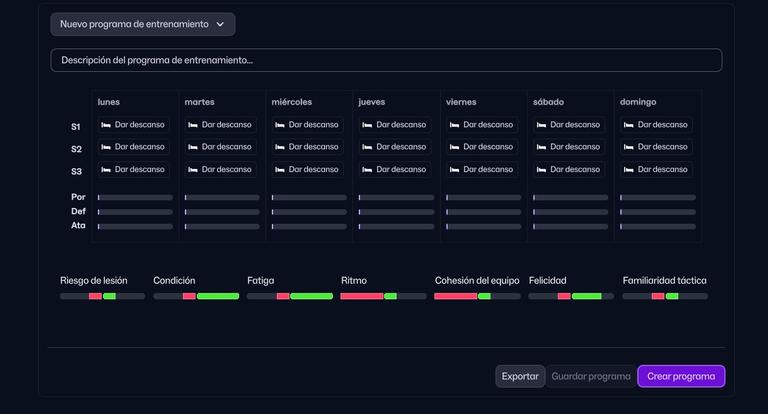Click bed icon in miércoles S3 cell
This screenshot has width=768, height=414.
tap(280, 170)
